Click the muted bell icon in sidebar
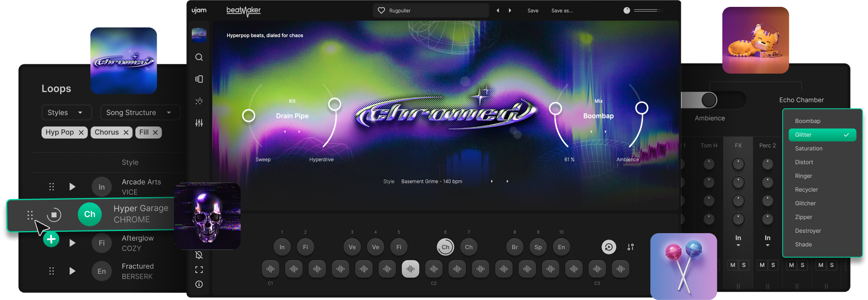The width and height of the screenshot is (868, 300). point(199,255)
